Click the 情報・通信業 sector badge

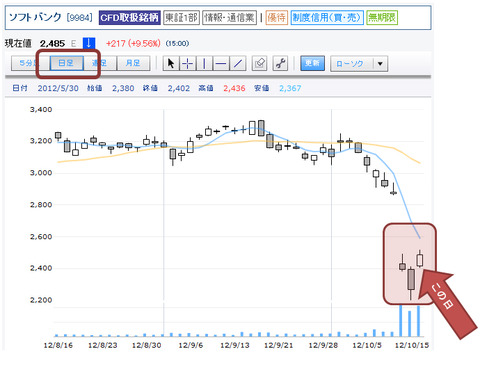(x=229, y=17)
